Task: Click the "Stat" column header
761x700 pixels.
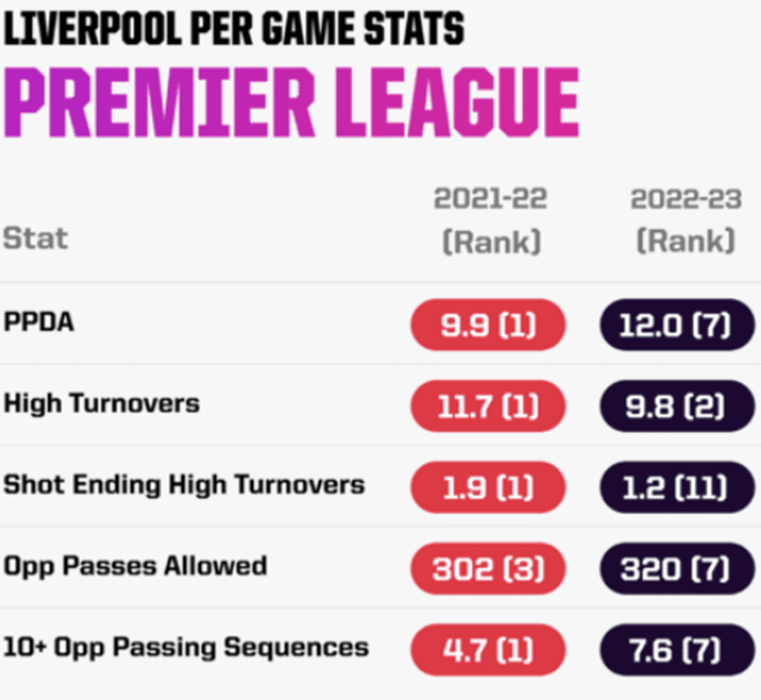Action: point(35,238)
